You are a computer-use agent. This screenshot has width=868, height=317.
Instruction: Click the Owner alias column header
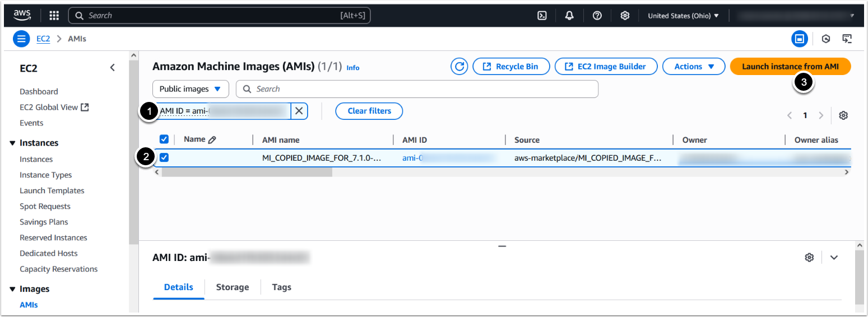(816, 140)
